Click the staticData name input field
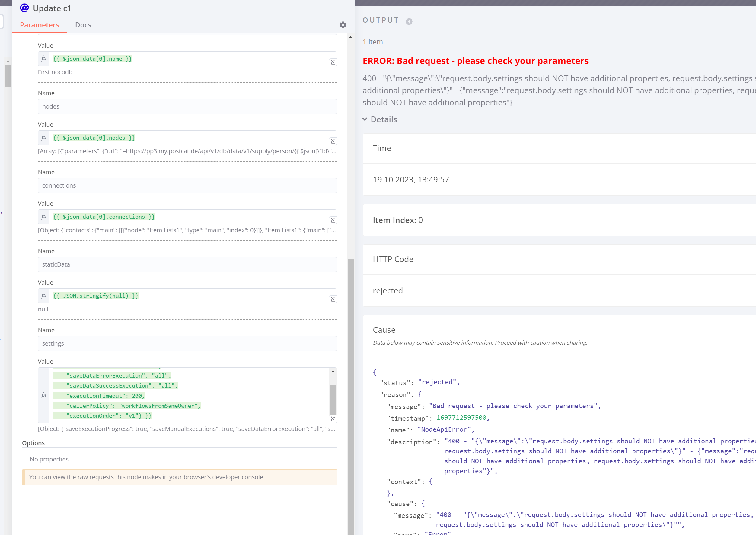This screenshot has width=756, height=535. point(187,264)
